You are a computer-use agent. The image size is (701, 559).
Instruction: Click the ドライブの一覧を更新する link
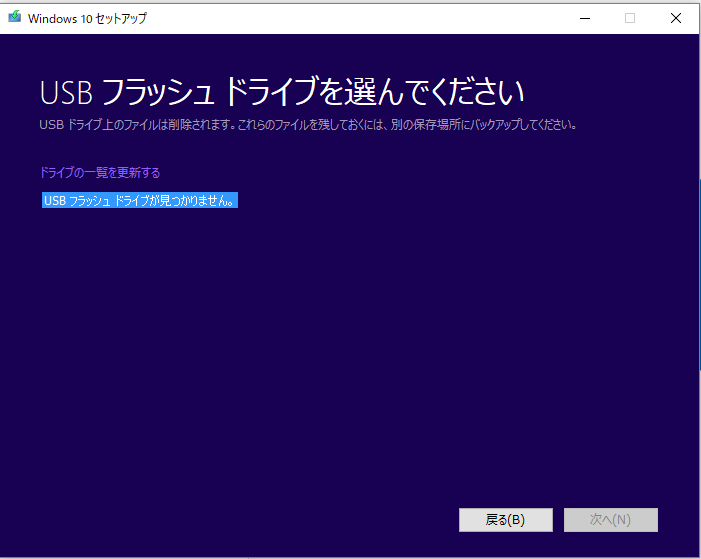click(x=100, y=173)
